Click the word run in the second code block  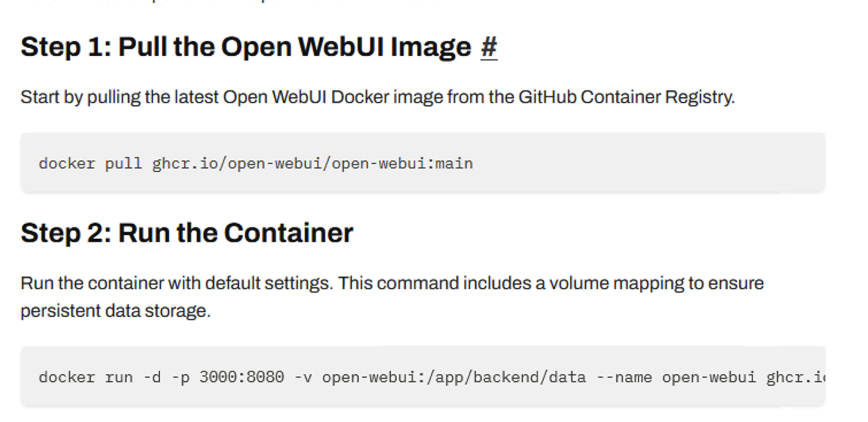coord(118,378)
